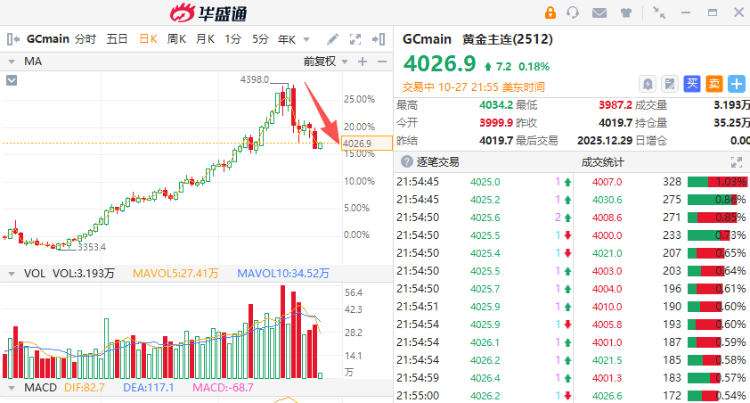Collapse the left side panel
Viewport: 750px width, 403px height.
click(x=11, y=39)
